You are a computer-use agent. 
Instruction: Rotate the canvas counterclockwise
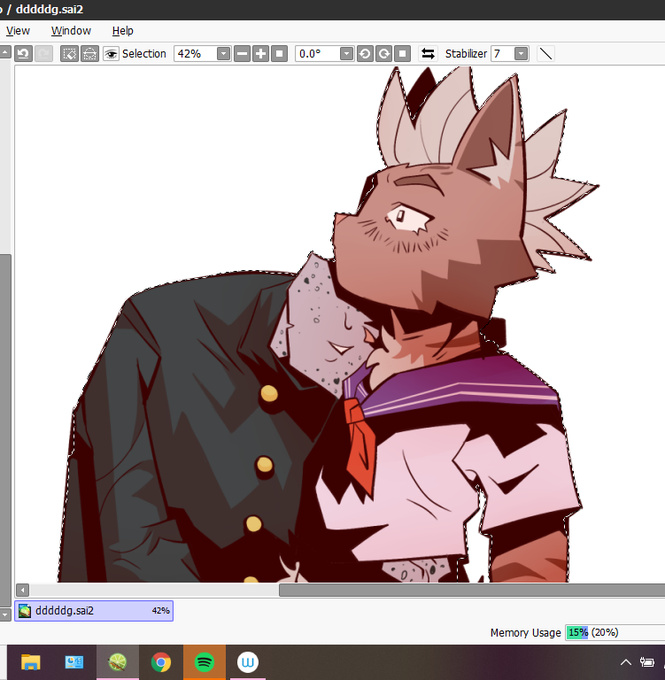(x=365, y=54)
